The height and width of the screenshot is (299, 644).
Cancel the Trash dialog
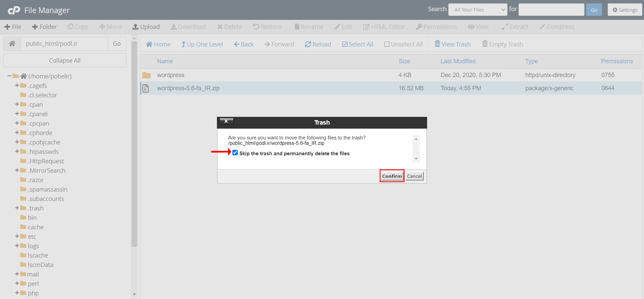[x=414, y=176]
